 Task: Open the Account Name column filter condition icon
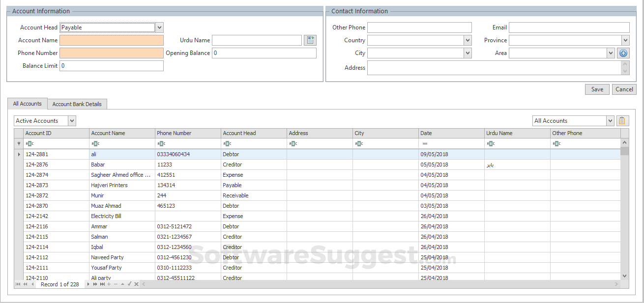[x=95, y=143]
